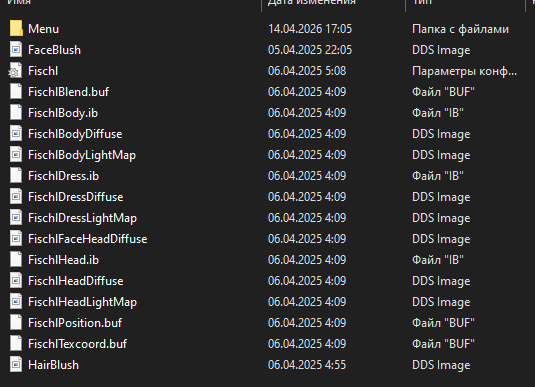Select the HairBlush DDS image icon

16,365
